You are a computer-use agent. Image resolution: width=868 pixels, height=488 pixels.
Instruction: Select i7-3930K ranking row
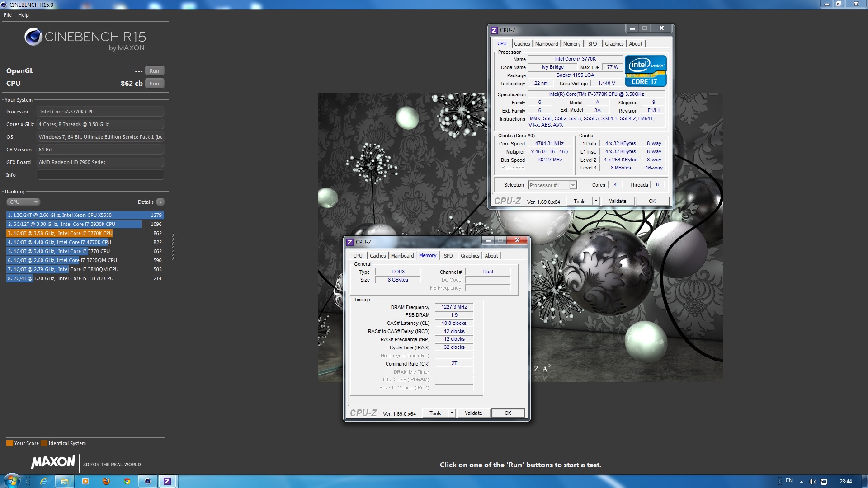[x=85, y=224]
